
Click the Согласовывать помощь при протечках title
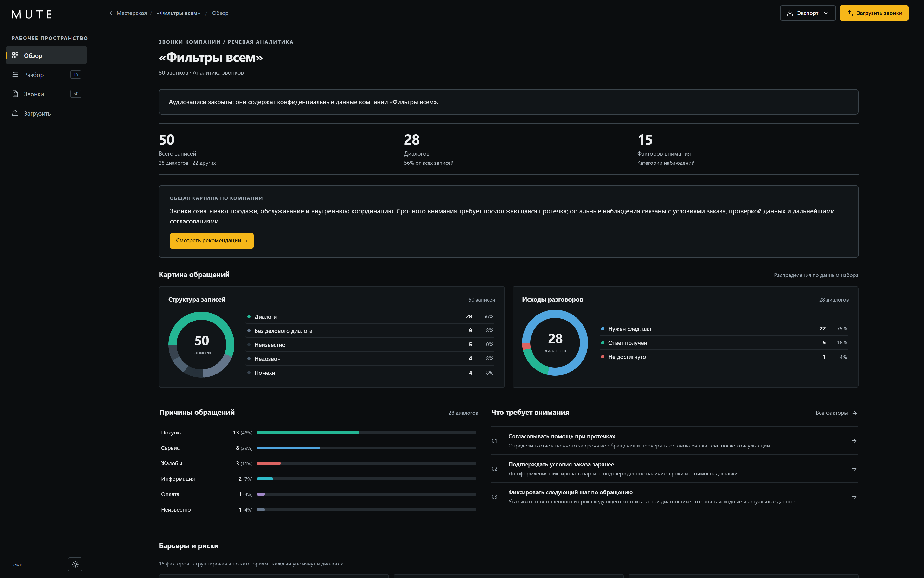point(562,437)
